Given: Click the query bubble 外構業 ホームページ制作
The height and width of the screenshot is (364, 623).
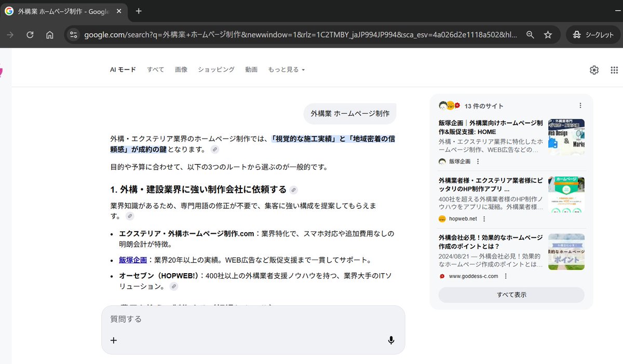Looking at the screenshot, I should (350, 113).
